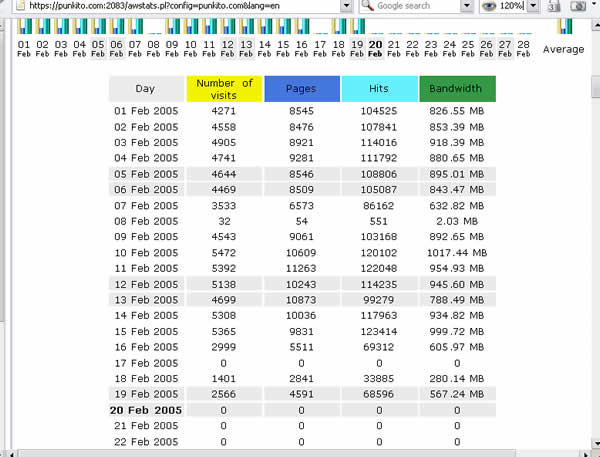Click the 'Number of visits' yellow header
Image resolution: width=600 pixels, height=457 pixels.
click(x=224, y=89)
